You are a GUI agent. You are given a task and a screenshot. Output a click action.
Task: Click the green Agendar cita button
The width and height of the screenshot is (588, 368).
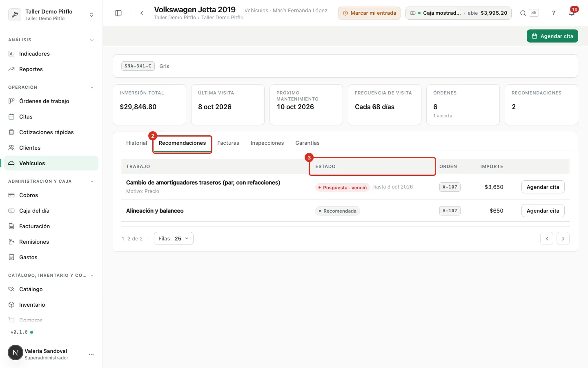click(552, 36)
